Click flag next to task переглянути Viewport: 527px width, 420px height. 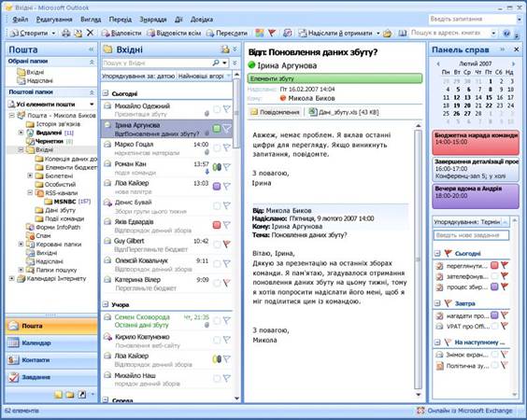pyautogui.click(x=505, y=265)
